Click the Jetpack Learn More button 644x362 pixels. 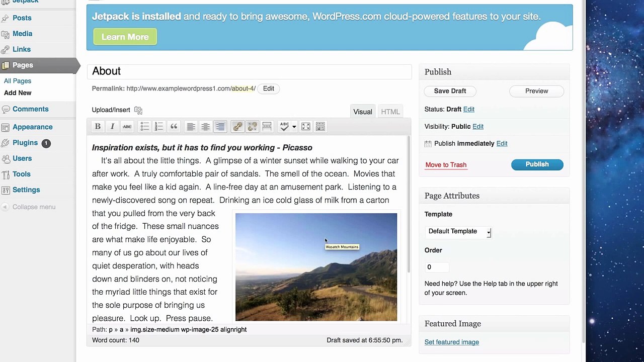pyautogui.click(x=125, y=37)
